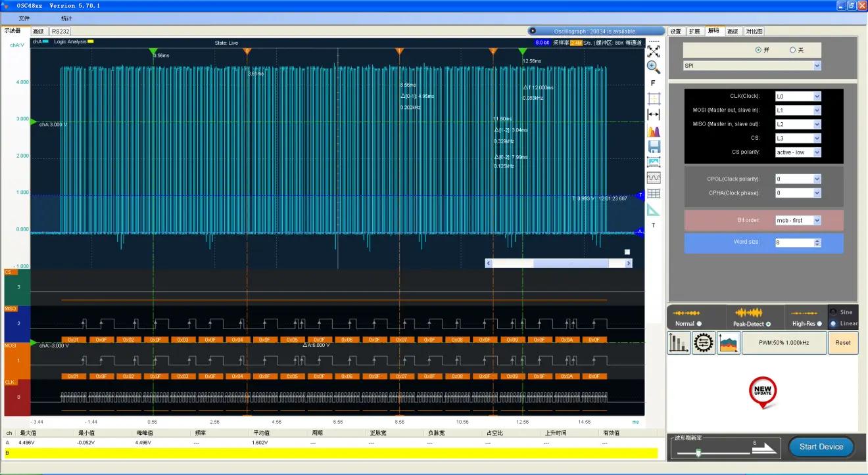Open the gear settings sliders icon
This screenshot has height=475, width=868.
click(x=704, y=343)
